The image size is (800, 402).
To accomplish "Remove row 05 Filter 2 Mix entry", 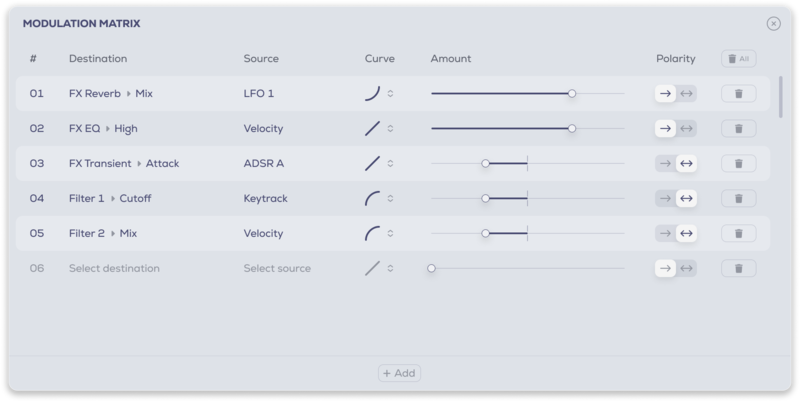I will [738, 234].
